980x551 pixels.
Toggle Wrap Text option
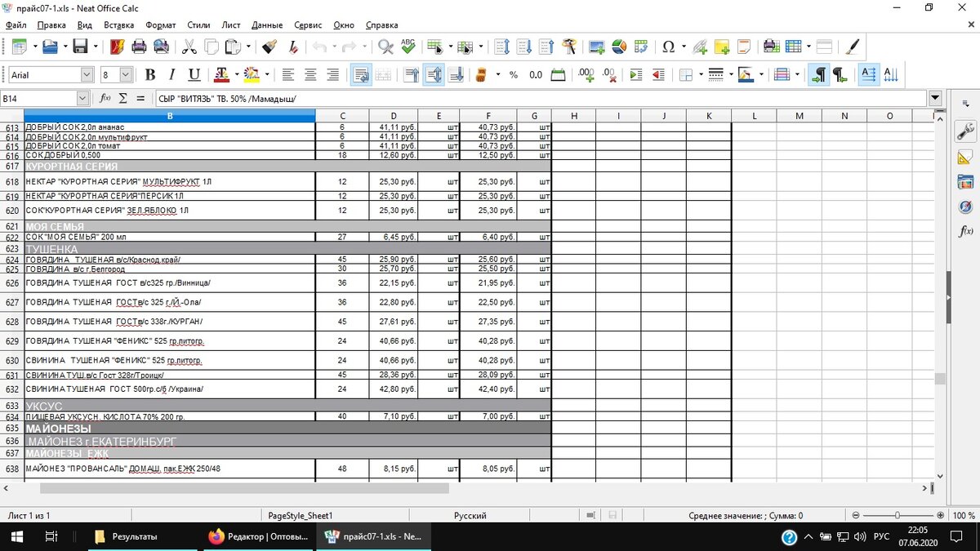pyautogui.click(x=361, y=75)
